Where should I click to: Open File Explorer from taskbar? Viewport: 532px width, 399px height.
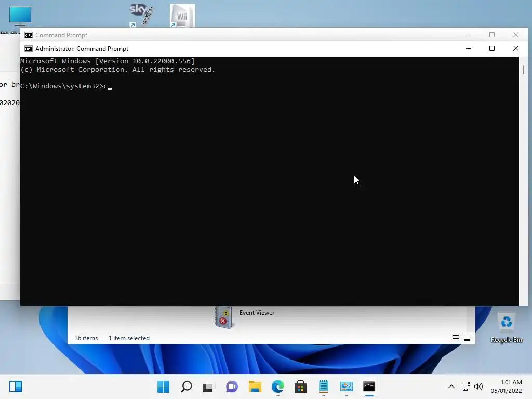pyautogui.click(x=255, y=387)
